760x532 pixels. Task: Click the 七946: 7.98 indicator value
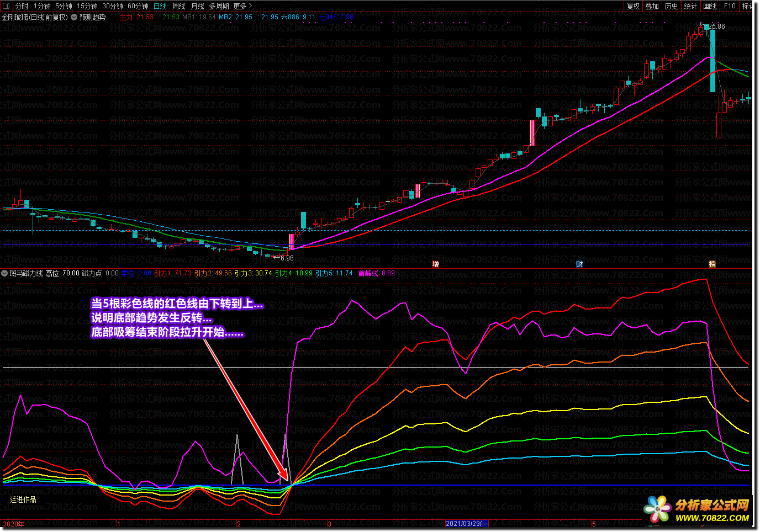(336, 17)
